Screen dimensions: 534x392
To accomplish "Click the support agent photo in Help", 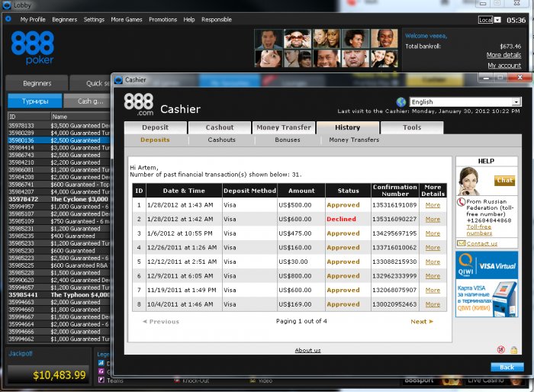I will [469, 181].
